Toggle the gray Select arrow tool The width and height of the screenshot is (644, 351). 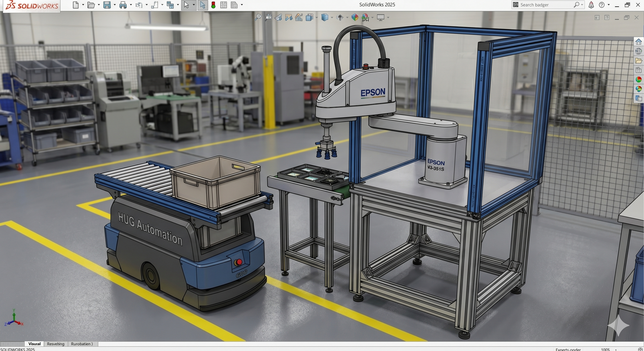(x=186, y=5)
